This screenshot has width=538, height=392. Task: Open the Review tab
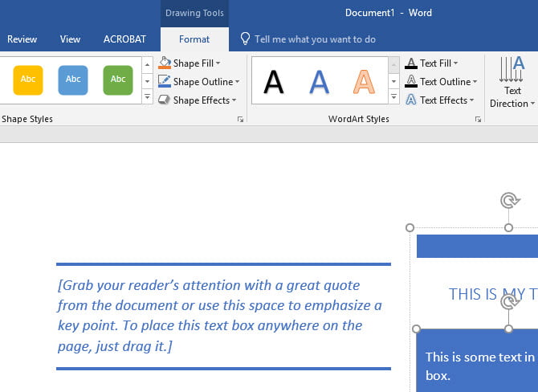[x=22, y=39]
